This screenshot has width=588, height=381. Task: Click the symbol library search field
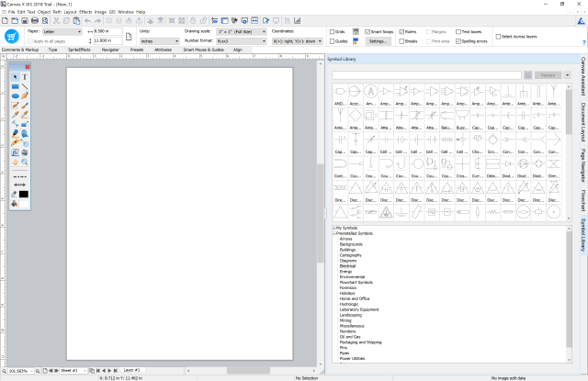(x=426, y=75)
